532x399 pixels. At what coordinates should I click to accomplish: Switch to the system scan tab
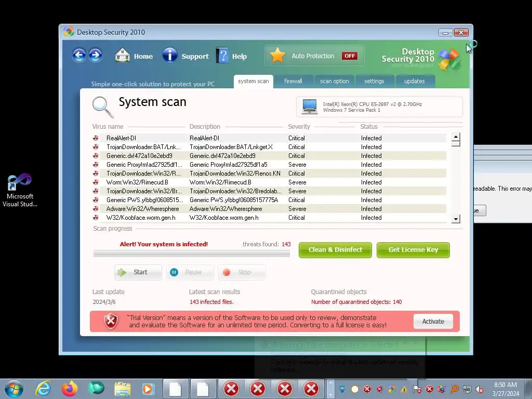coord(254,82)
